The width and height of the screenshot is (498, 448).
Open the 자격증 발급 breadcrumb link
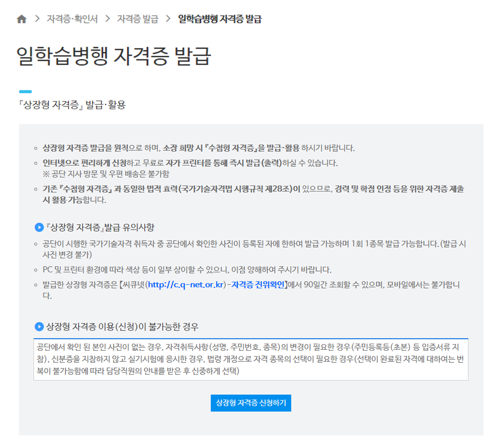(137, 19)
